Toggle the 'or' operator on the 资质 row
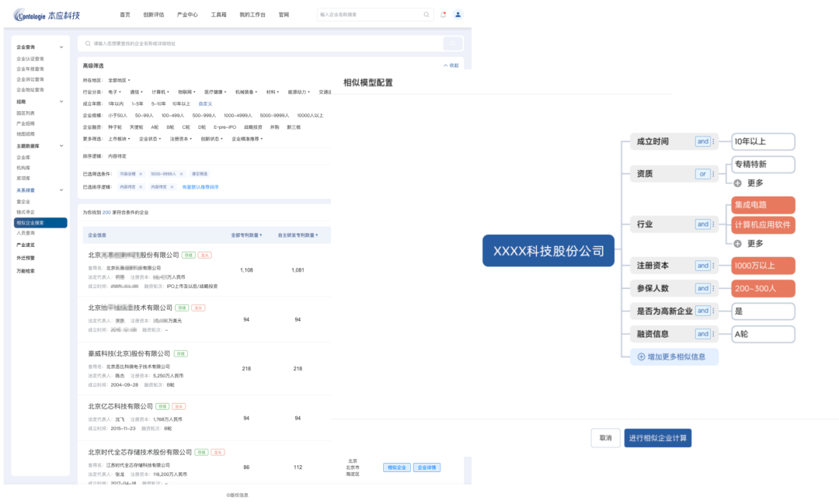The height and width of the screenshot is (504, 839). (x=702, y=174)
